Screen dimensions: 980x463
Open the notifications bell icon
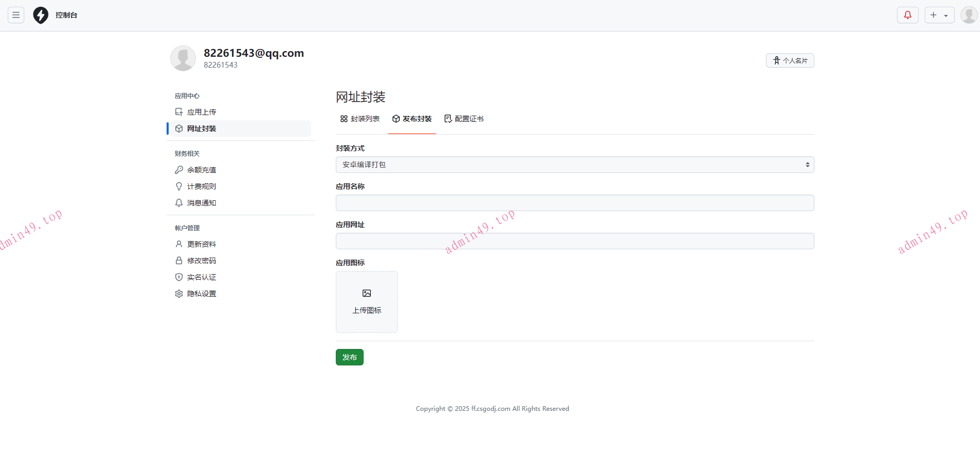point(907,15)
